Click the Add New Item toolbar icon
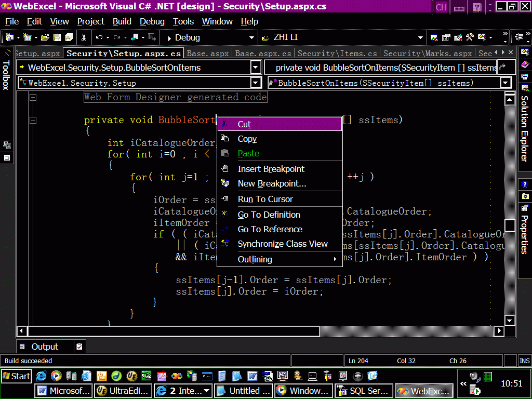The height and width of the screenshot is (399, 532). pos(27,37)
